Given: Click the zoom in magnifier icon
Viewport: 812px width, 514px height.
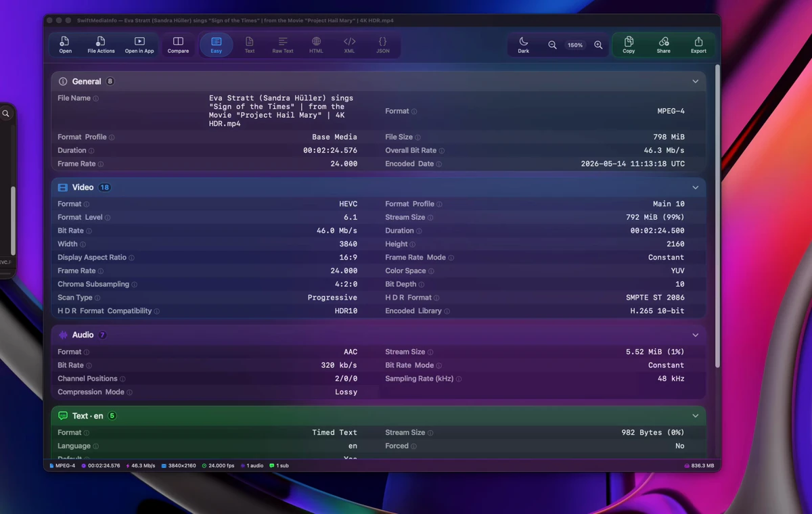Looking at the screenshot, I should pyautogui.click(x=598, y=45).
